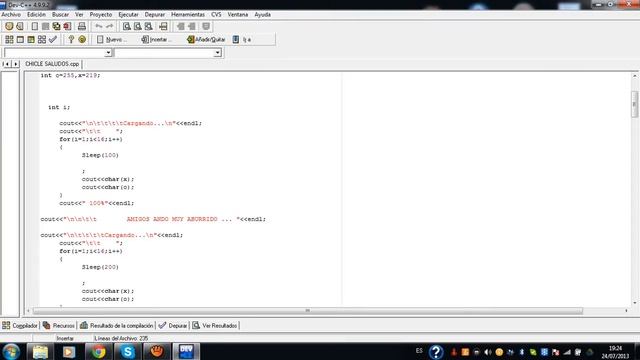Click the Dev-C++ taskbar button
The image size is (640, 360).
186,351
